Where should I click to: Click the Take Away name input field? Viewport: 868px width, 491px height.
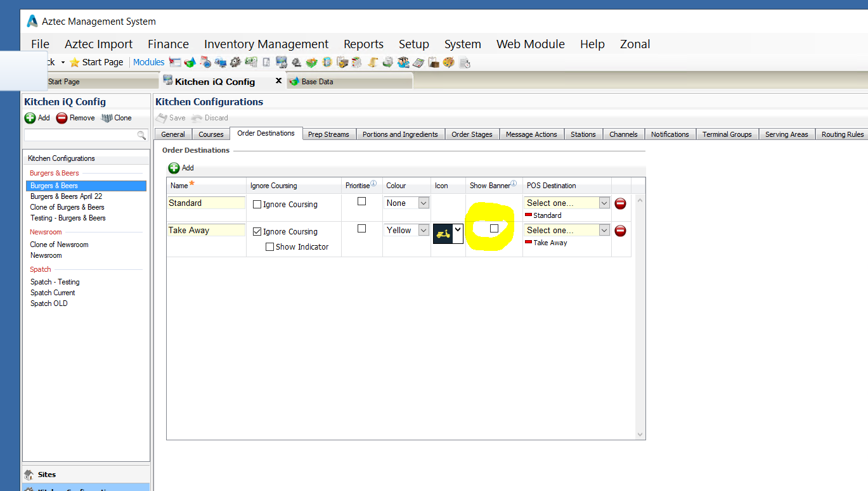206,231
